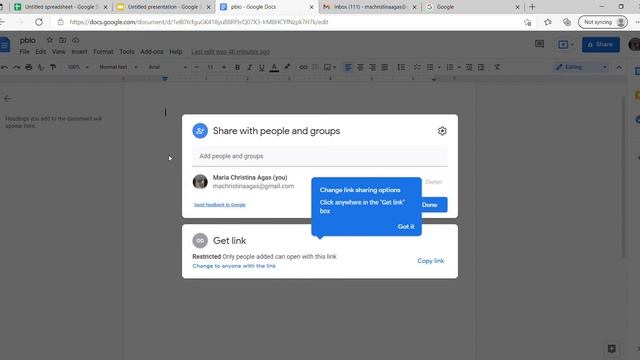
Task: Open line spacing options
Action: click(401, 67)
